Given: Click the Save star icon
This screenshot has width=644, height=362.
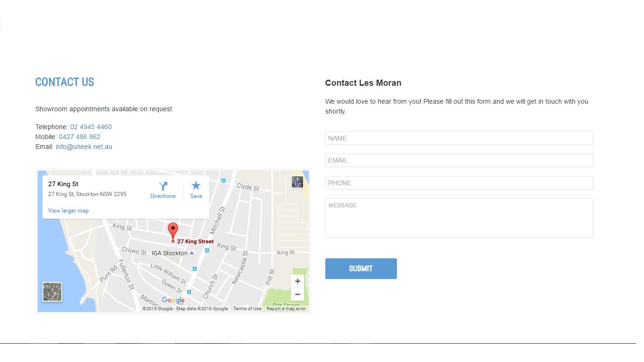Looking at the screenshot, I should click(x=196, y=186).
